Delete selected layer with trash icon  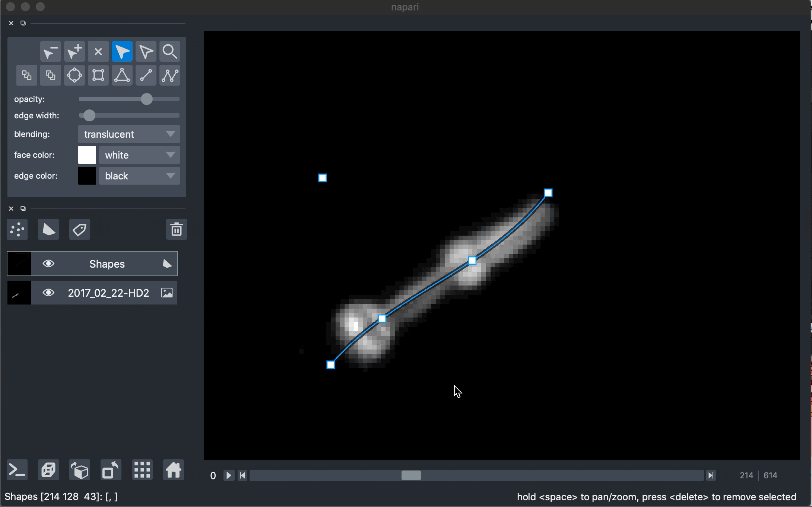[176, 229]
